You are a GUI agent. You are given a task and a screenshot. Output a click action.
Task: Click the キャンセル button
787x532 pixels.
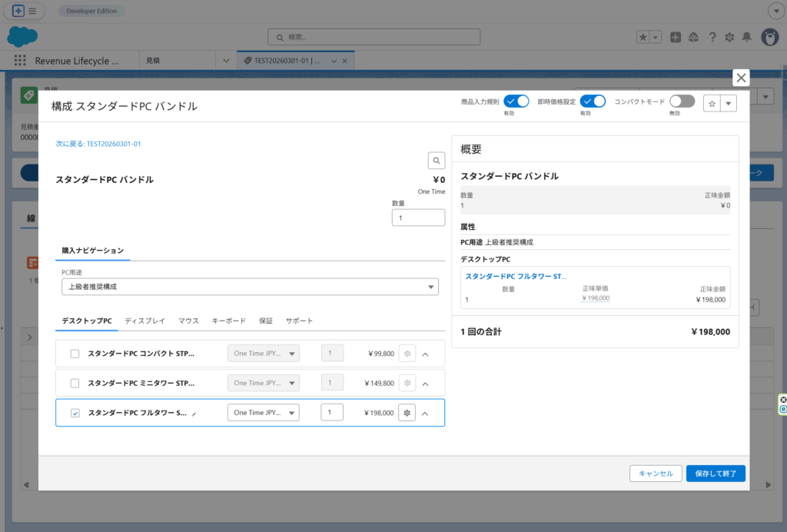click(x=656, y=474)
